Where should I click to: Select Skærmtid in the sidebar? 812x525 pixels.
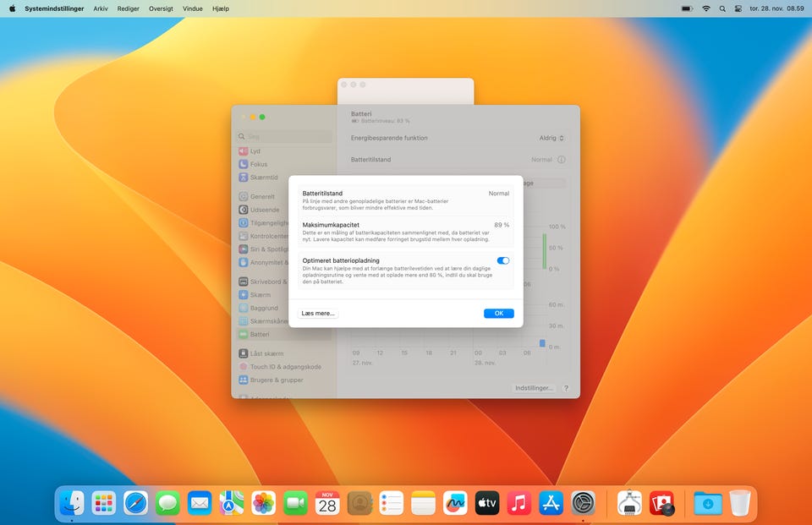(x=263, y=178)
